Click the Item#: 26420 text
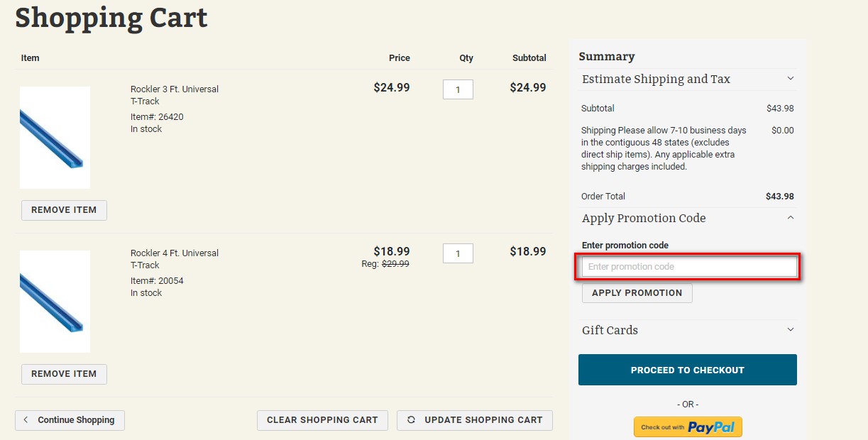The height and width of the screenshot is (440, 868). [157, 117]
